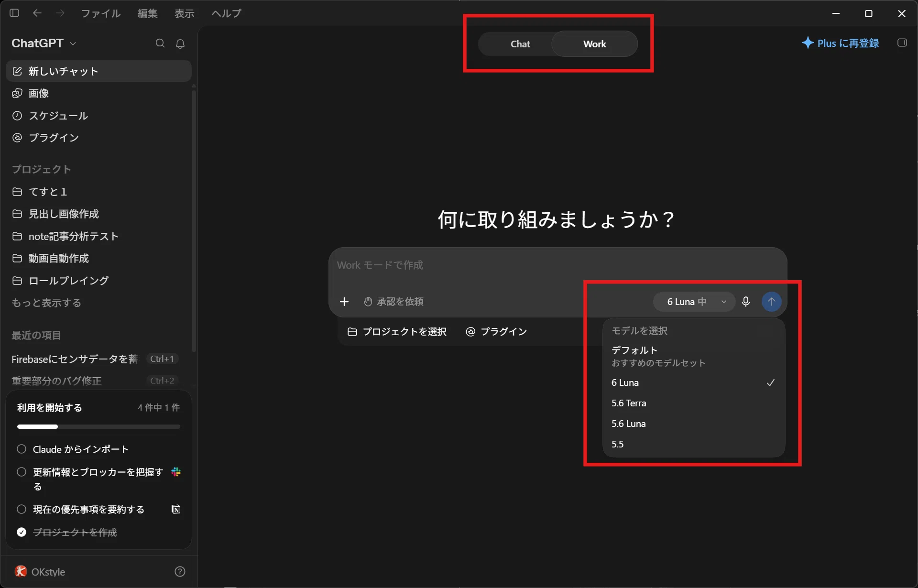The width and height of the screenshot is (918, 588).
Task: Select the 5.6 Luna model
Action: pyautogui.click(x=693, y=424)
